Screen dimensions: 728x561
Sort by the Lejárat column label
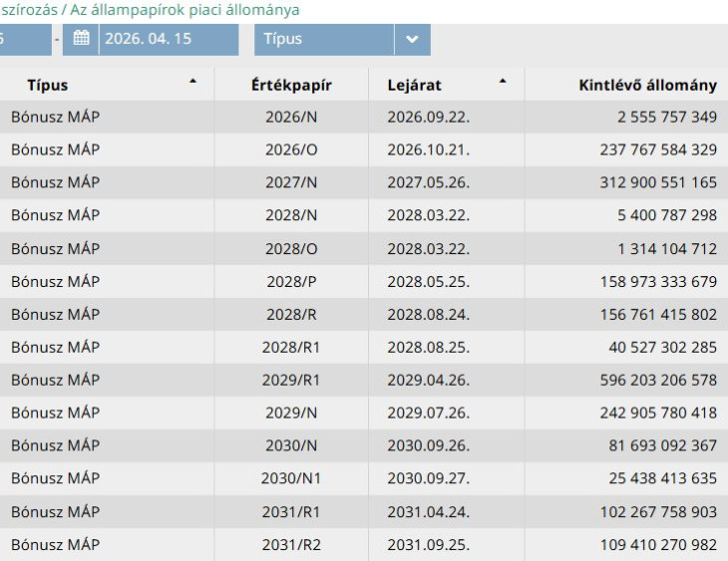coord(414,86)
